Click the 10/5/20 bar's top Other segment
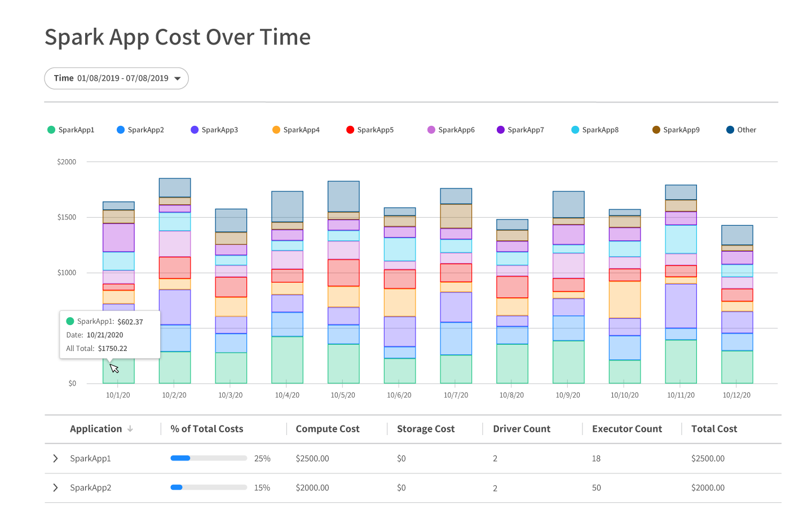The width and height of the screenshot is (812, 531). click(x=343, y=196)
